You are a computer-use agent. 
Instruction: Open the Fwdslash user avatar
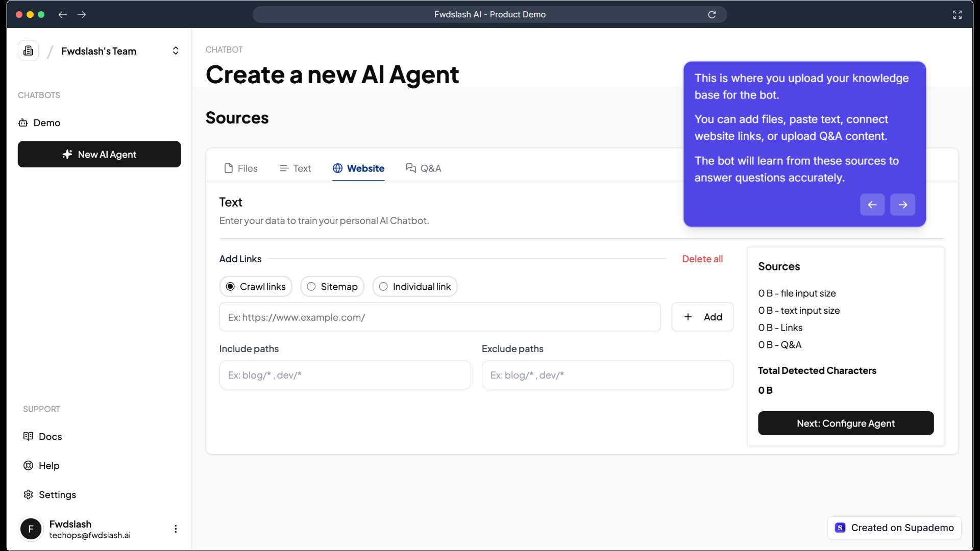31,529
